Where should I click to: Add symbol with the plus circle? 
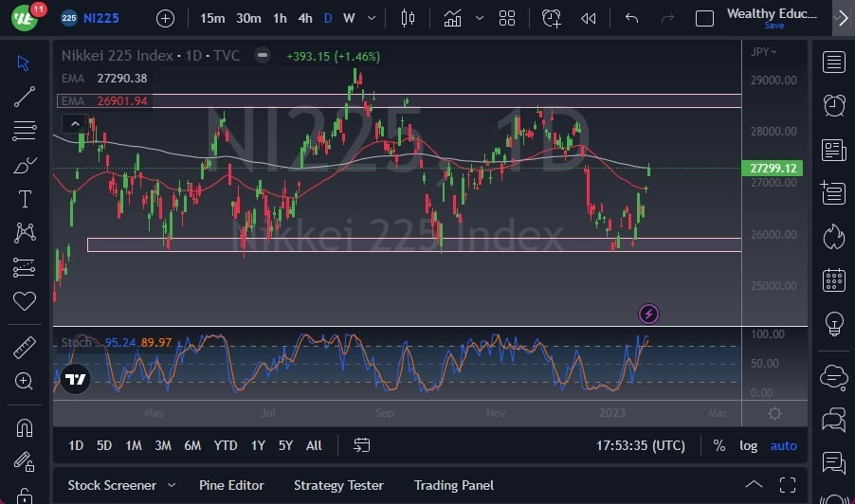point(165,18)
